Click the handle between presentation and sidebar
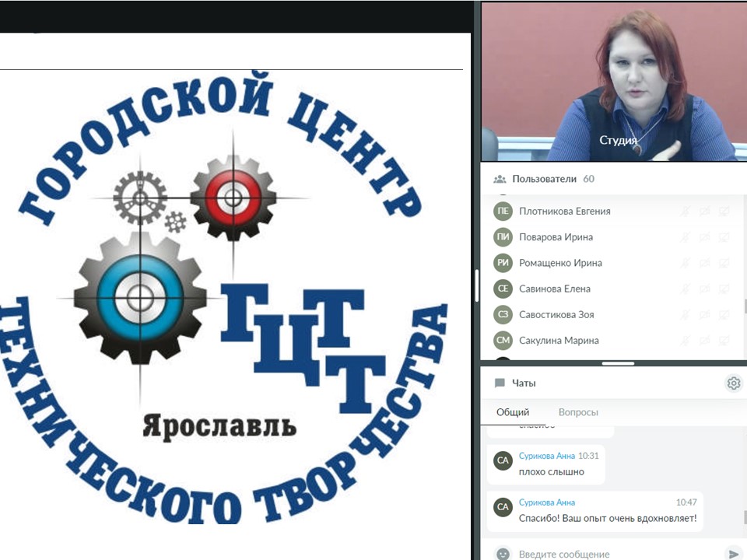The image size is (747, 560). point(476,285)
